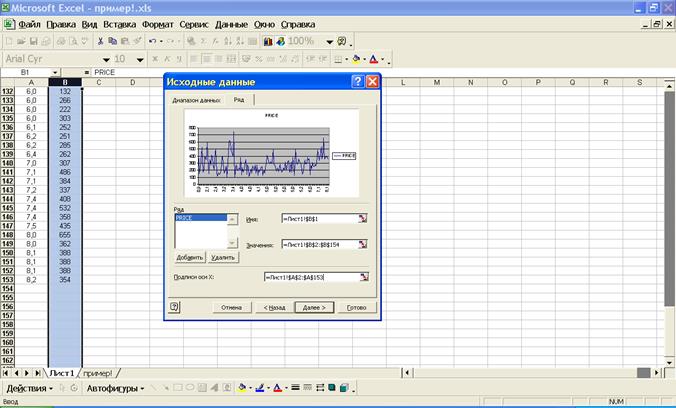Screen dimensions: 676x408
Task: Click the 3-D box icon in drawing toolbar
Action: point(344,388)
